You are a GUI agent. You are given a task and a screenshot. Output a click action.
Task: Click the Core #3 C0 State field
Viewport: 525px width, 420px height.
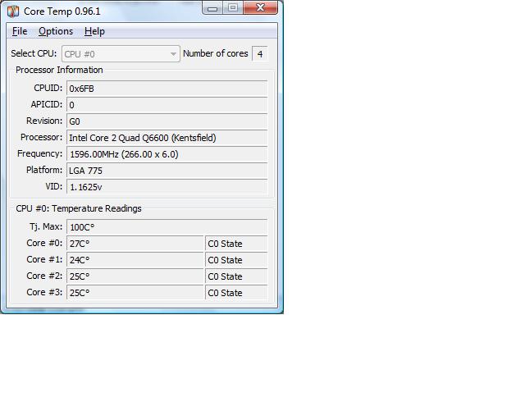click(x=236, y=293)
